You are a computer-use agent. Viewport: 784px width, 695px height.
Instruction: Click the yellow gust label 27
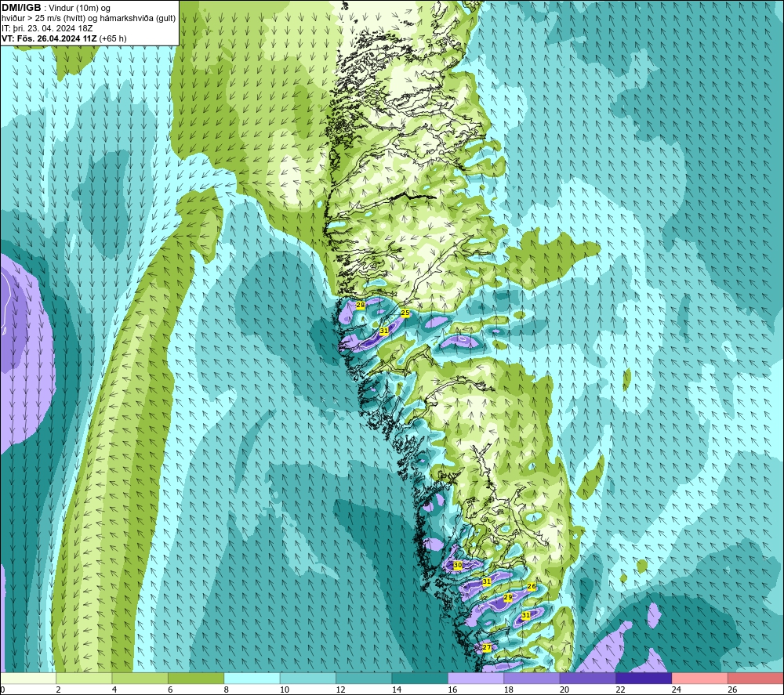click(x=487, y=647)
